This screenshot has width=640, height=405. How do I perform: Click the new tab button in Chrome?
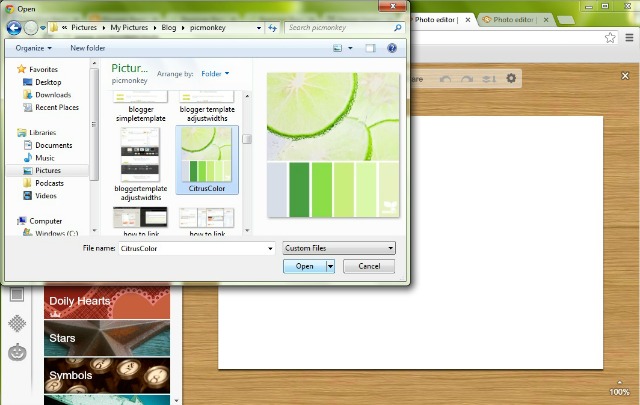(x=565, y=20)
